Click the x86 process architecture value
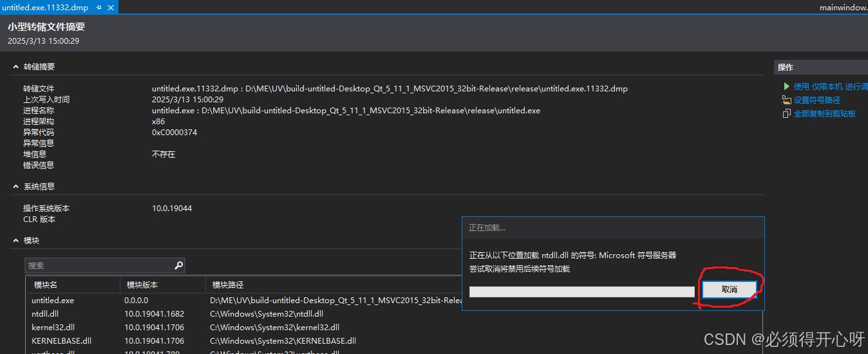The width and height of the screenshot is (868, 354). [158, 122]
